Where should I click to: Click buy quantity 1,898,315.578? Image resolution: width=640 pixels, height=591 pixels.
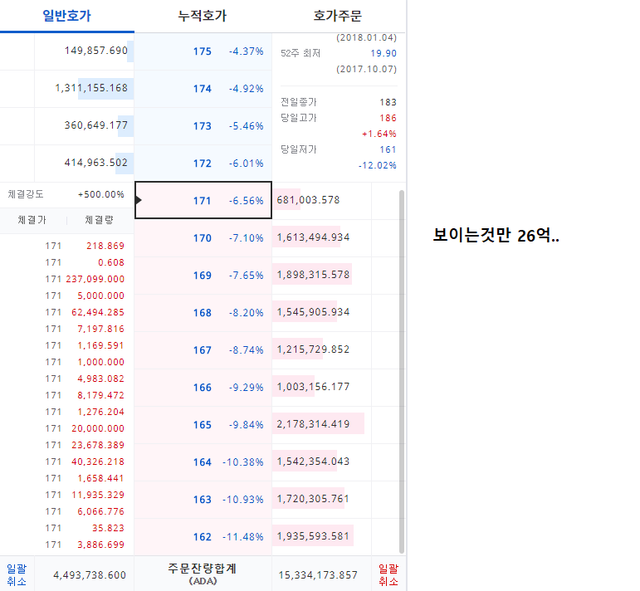(x=313, y=275)
